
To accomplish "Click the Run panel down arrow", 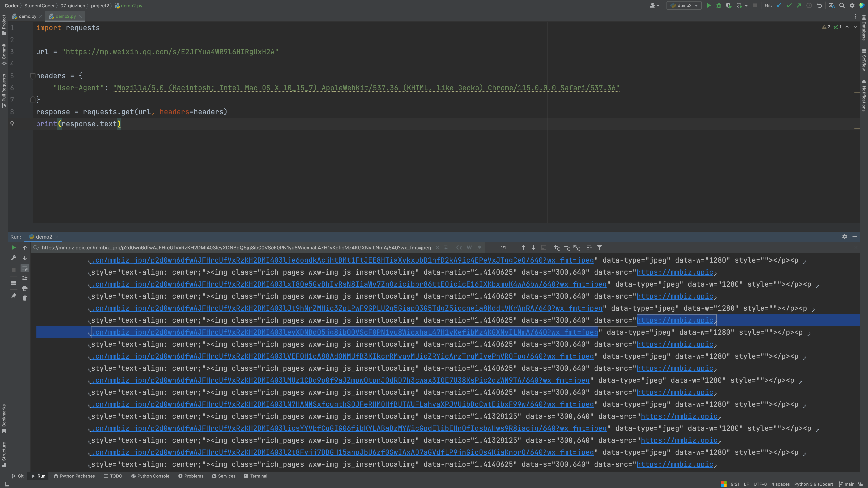I will [x=25, y=258].
